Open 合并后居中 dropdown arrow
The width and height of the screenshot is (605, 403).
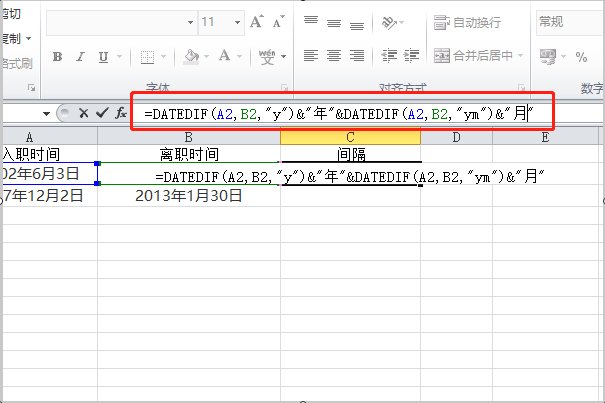click(x=521, y=56)
